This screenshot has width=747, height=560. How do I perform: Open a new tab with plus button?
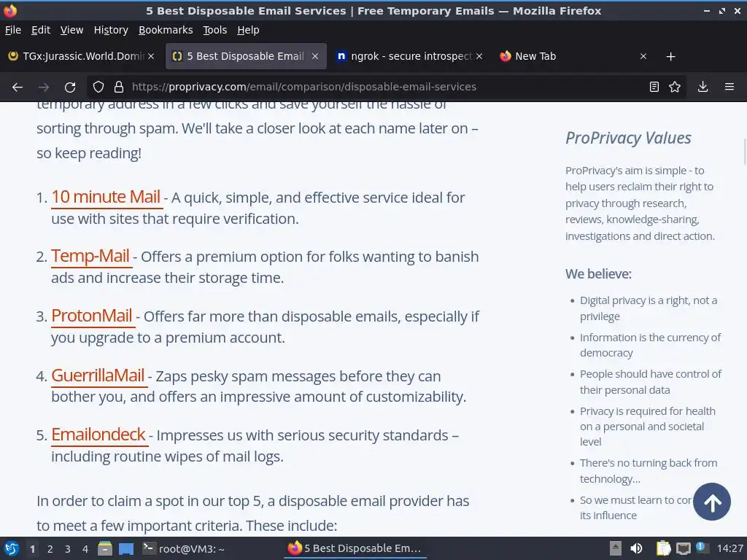point(671,57)
